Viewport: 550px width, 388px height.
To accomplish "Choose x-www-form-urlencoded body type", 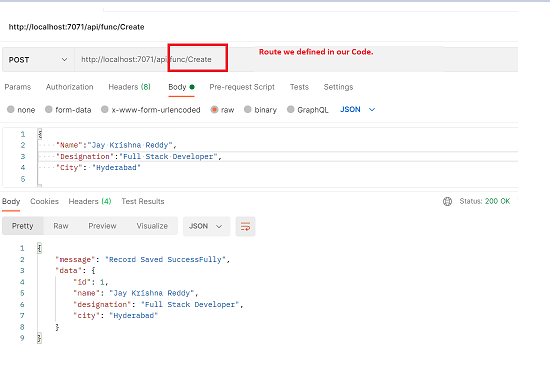I will (x=150, y=110).
